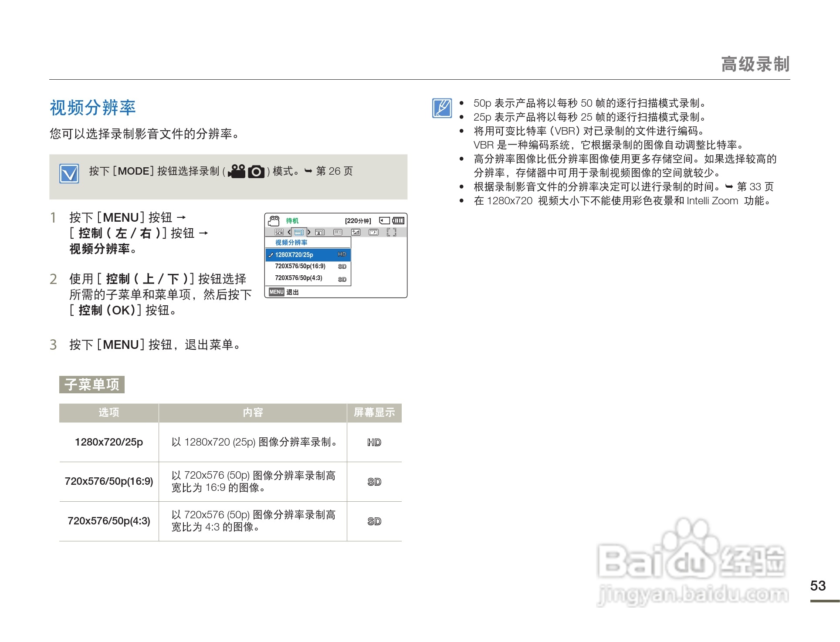This screenshot has width=840, height=642.
Task: Click the photo resolution icon in menu bar
Action: (320, 233)
